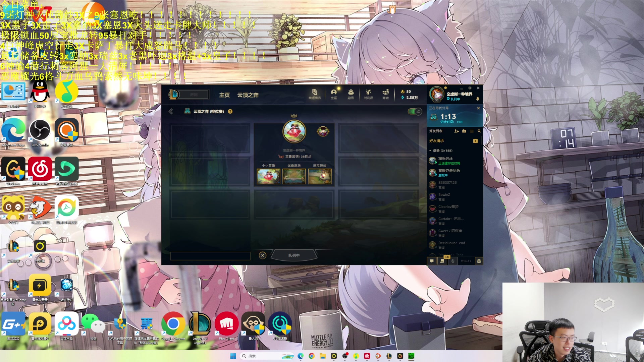
Task: Open the 藏品 collection icon
Action: coord(351,94)
